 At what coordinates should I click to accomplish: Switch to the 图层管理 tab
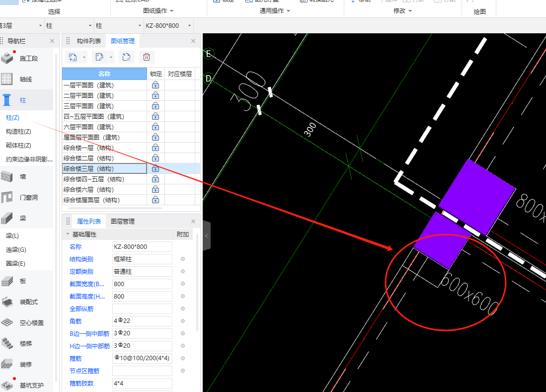click(x=123, y=222)
